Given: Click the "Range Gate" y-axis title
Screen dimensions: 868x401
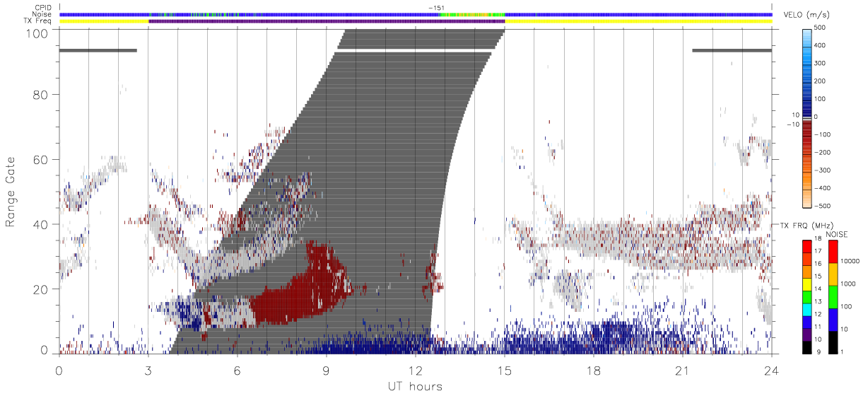Looking at the screenshot, I should coord(11,192).
